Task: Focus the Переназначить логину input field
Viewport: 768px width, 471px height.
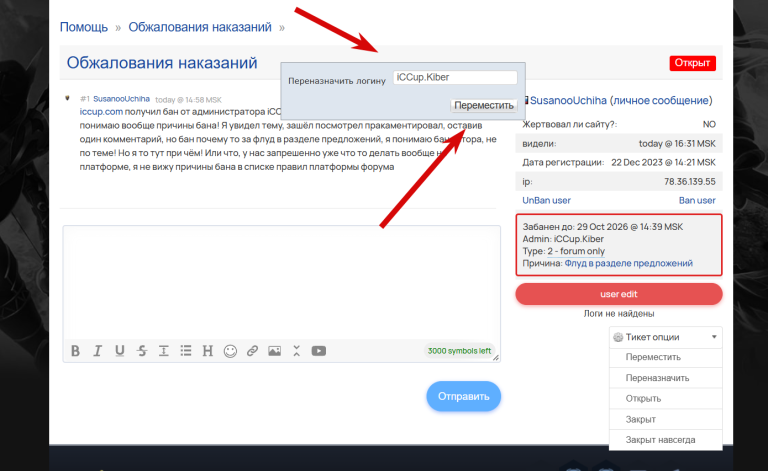Action: tap(455, 77)
